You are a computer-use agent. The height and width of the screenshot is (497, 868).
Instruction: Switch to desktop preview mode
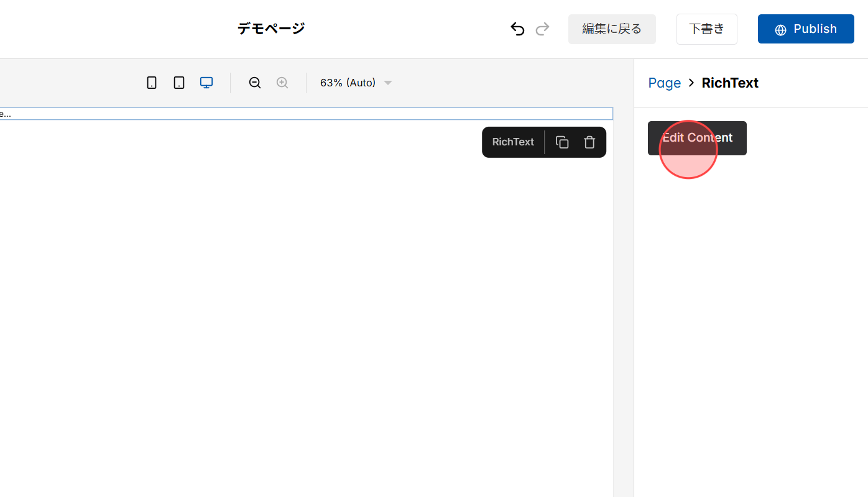point(206,82)
